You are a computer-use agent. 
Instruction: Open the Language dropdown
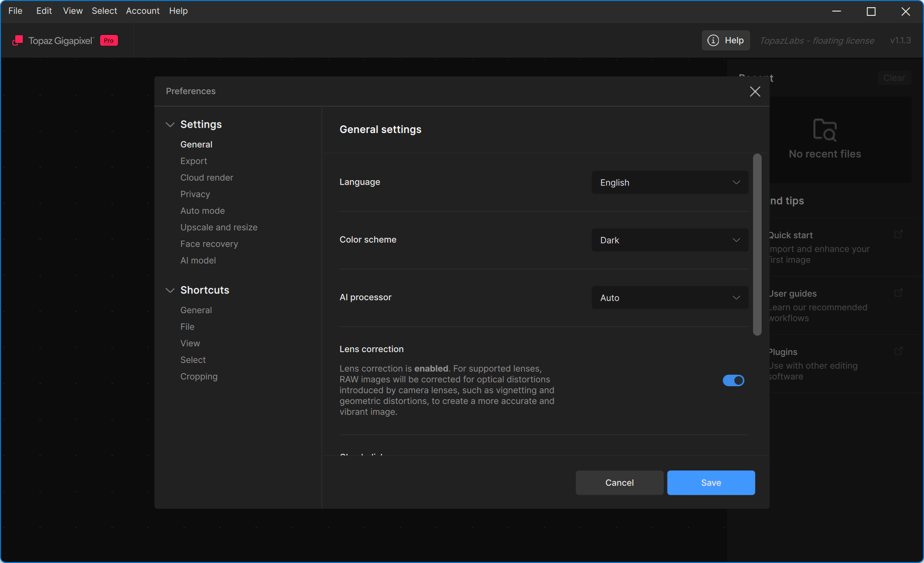click(669, 183)
